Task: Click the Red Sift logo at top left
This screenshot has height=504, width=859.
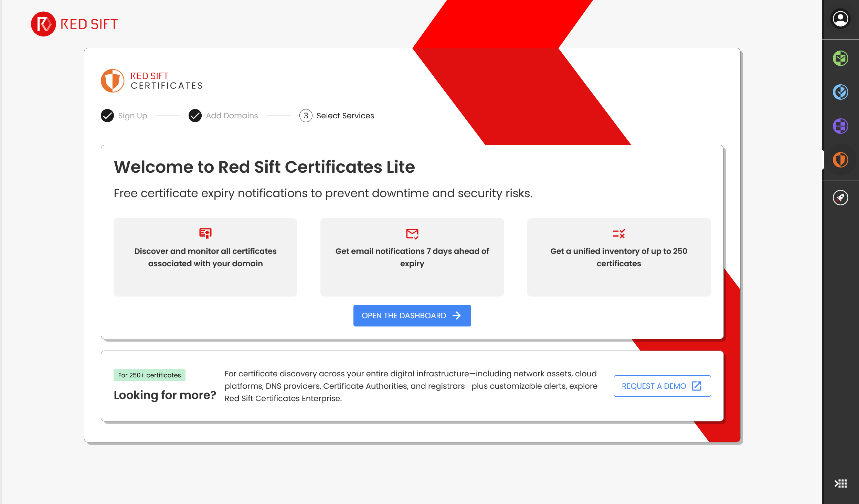Action: [74, 24]
